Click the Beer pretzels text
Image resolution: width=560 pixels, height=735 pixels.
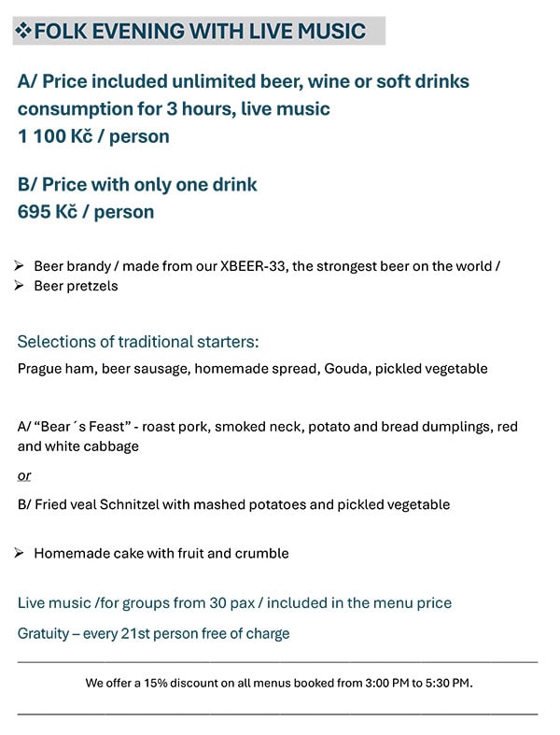(x=76, y=286)
